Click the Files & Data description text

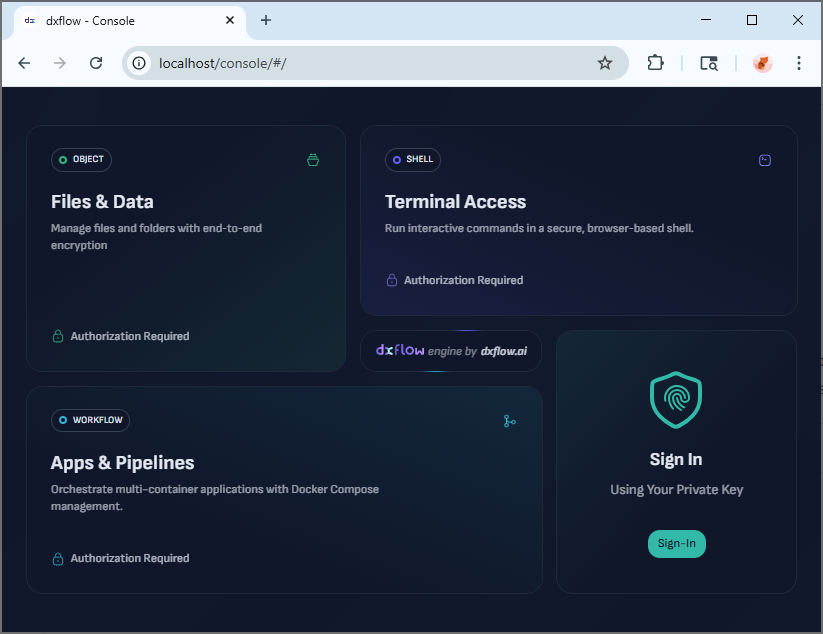click(156, 237)
